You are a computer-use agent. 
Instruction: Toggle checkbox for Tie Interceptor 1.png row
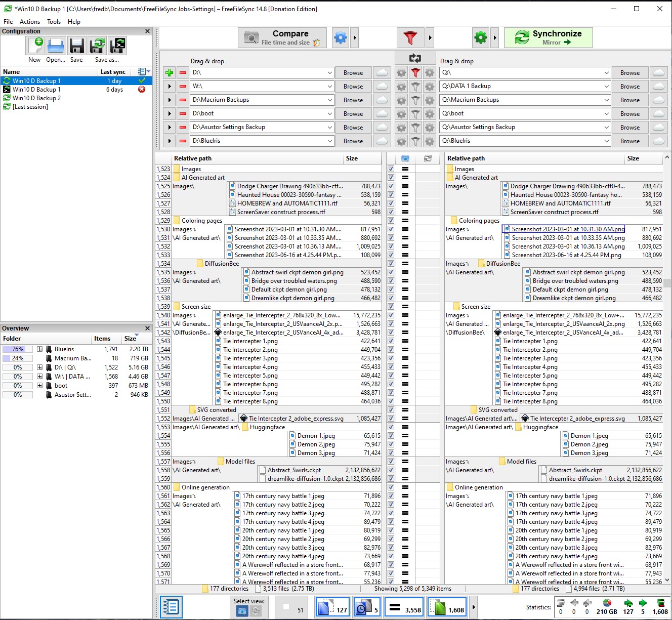point(391,341)
